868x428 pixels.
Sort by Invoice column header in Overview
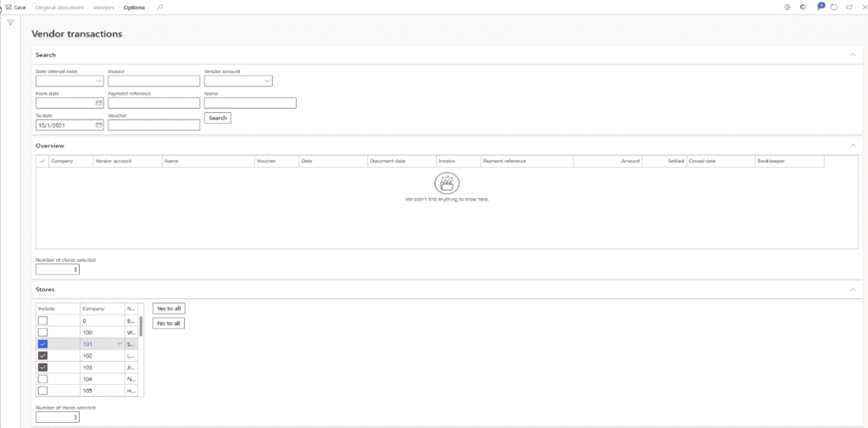[446, 161]
